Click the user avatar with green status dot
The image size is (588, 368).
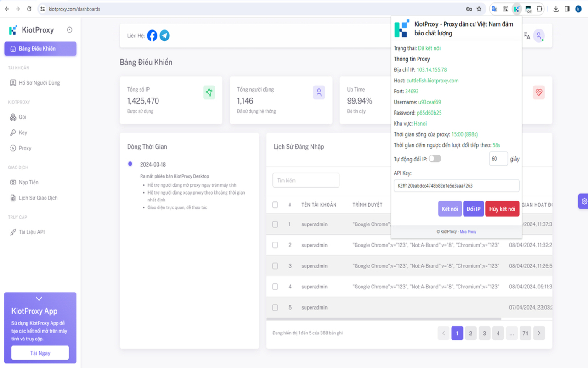538,35
